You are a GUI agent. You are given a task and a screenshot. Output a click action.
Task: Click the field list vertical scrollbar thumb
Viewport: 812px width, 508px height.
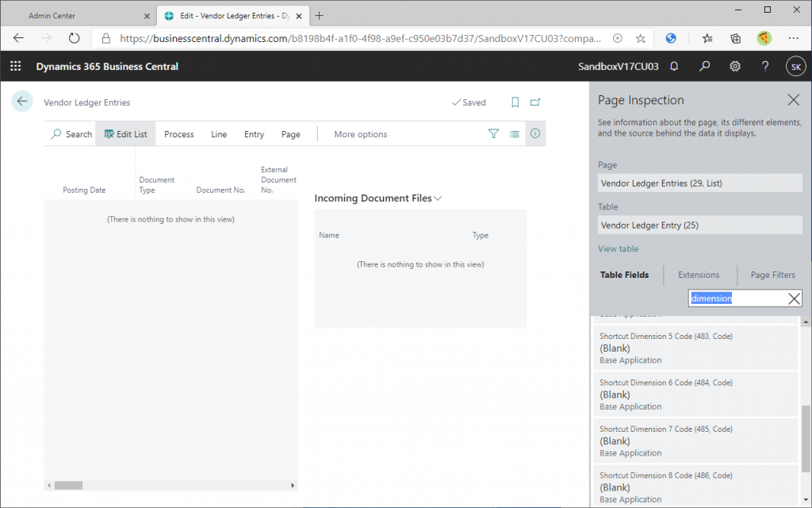tap(806, 439)
